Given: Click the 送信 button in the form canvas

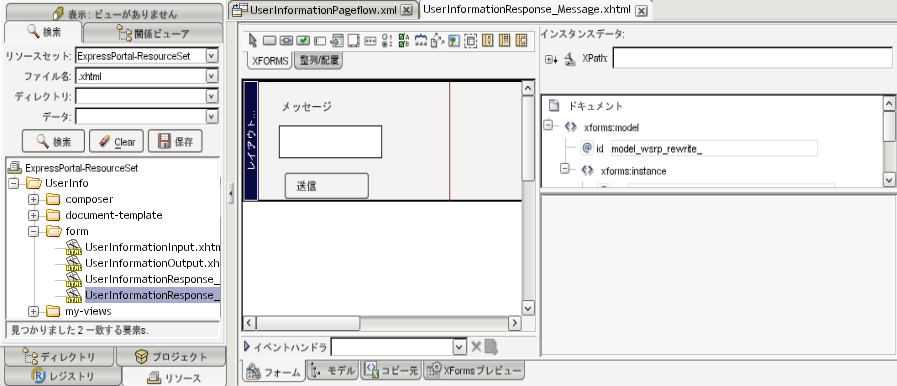Looking at the screenshot, I should click(x=327, y=186).
